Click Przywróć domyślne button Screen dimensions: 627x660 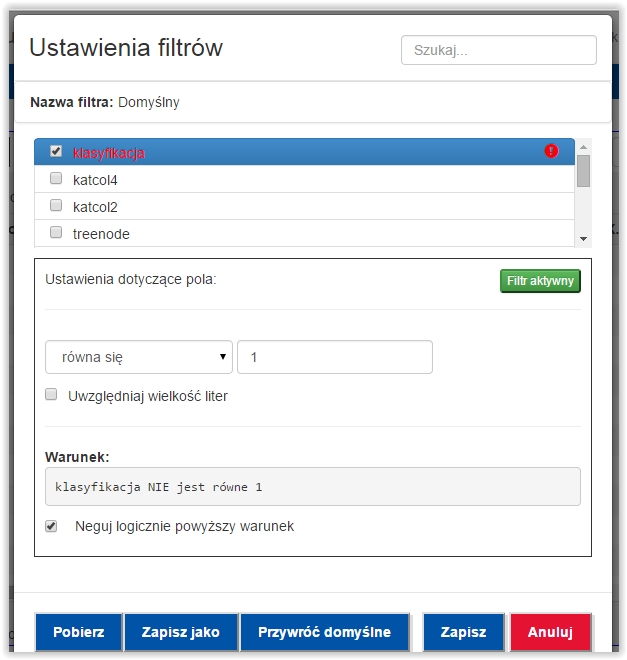pos(324,632)
